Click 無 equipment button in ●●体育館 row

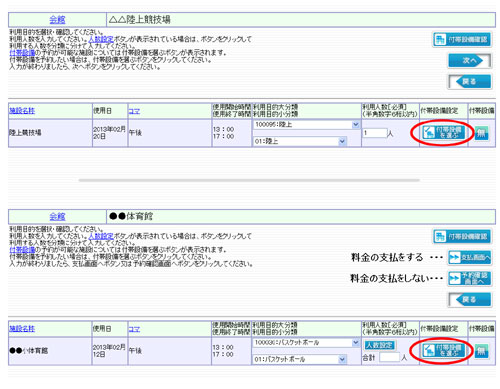[x=481, y=351]
